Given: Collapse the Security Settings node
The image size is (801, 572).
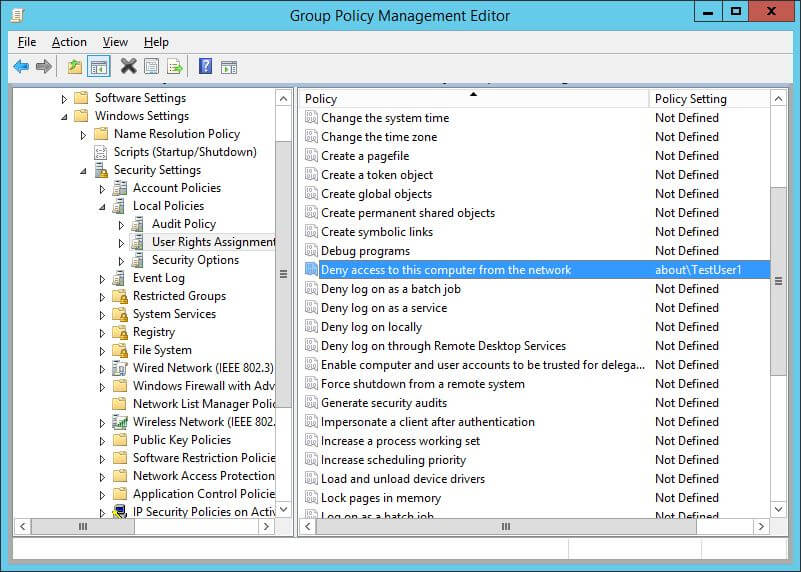Looking at the screenshot, I should tap(83, 171).
